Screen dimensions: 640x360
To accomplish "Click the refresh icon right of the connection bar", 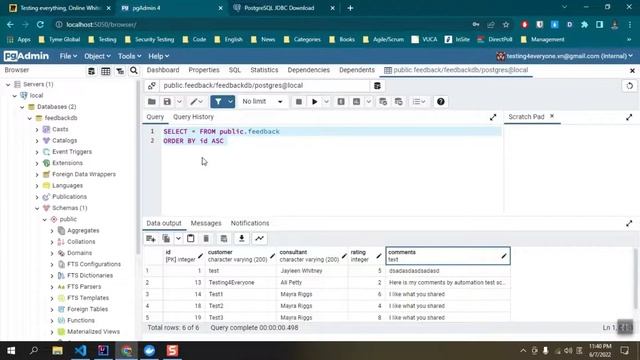I will coord(629,86).
